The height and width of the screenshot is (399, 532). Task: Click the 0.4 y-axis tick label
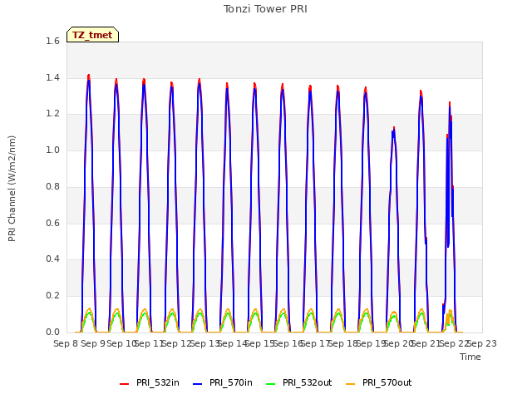[52, 259]
